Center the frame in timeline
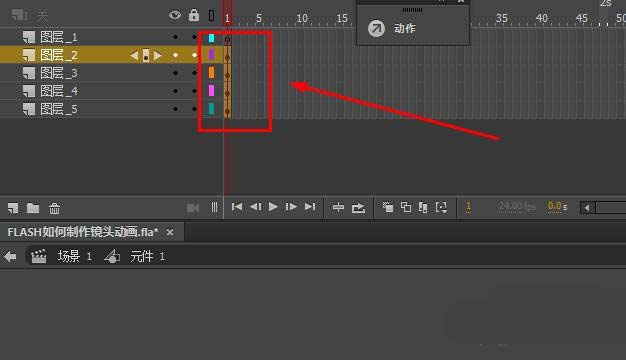The height and width of the screenshot is (360, 626). [x=339, y=207]
